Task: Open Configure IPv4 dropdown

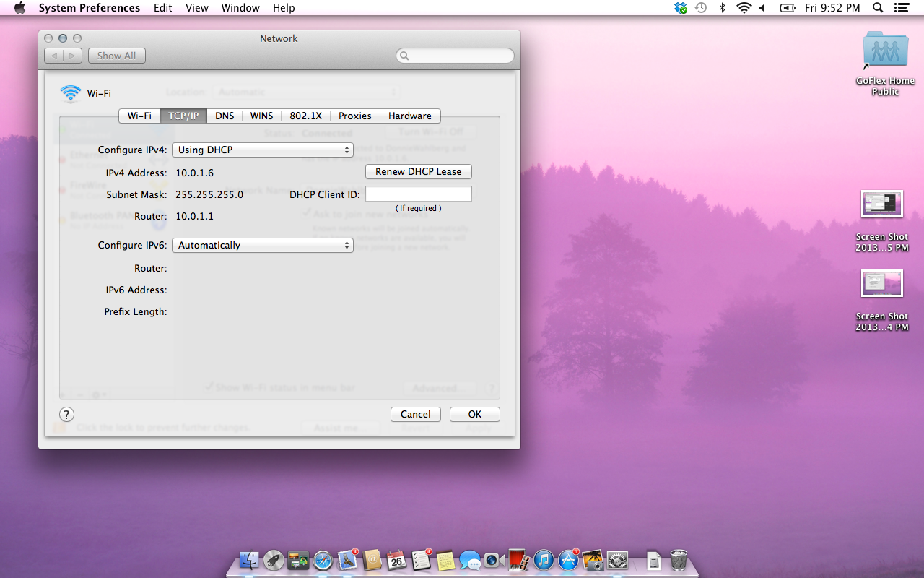Action: click(x=262, y=150)
